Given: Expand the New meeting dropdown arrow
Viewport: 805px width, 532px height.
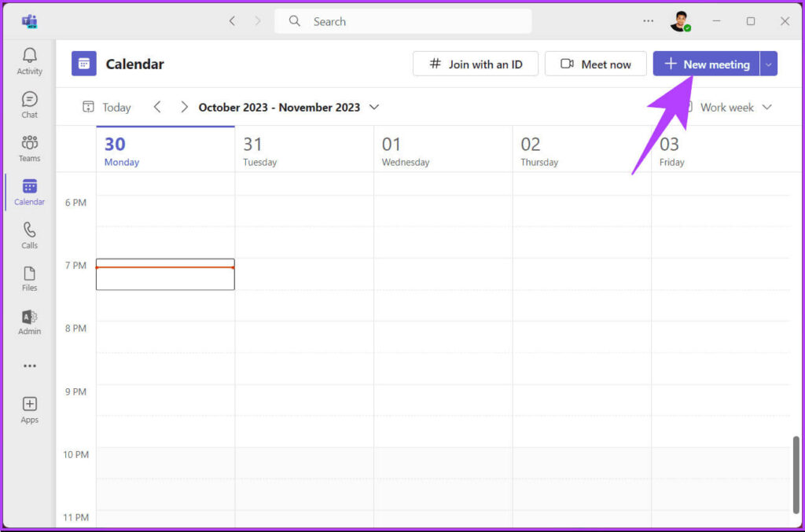Looking at the screenshot, I should [769, 64].
